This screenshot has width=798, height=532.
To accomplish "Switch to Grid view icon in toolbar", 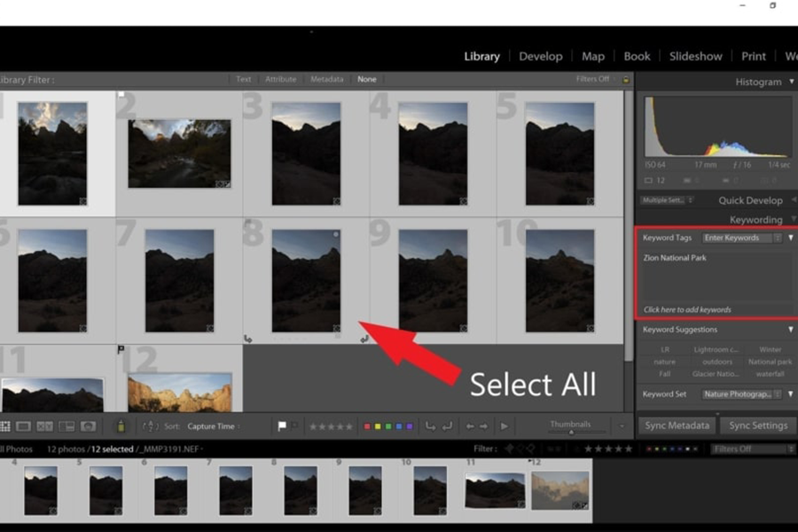I will pos(4,426).
